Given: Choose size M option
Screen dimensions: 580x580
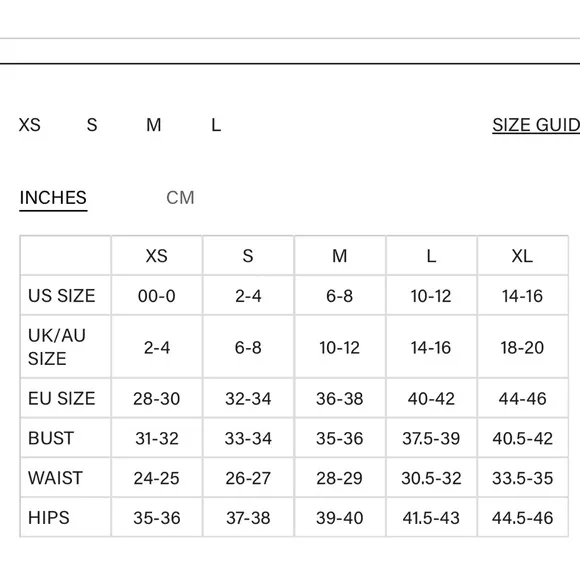Looking at the screenshot, I should pos(154,125).
